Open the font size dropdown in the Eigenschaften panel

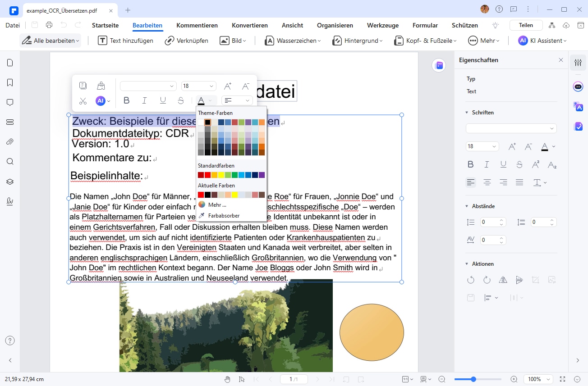click(x=482, y=146)
